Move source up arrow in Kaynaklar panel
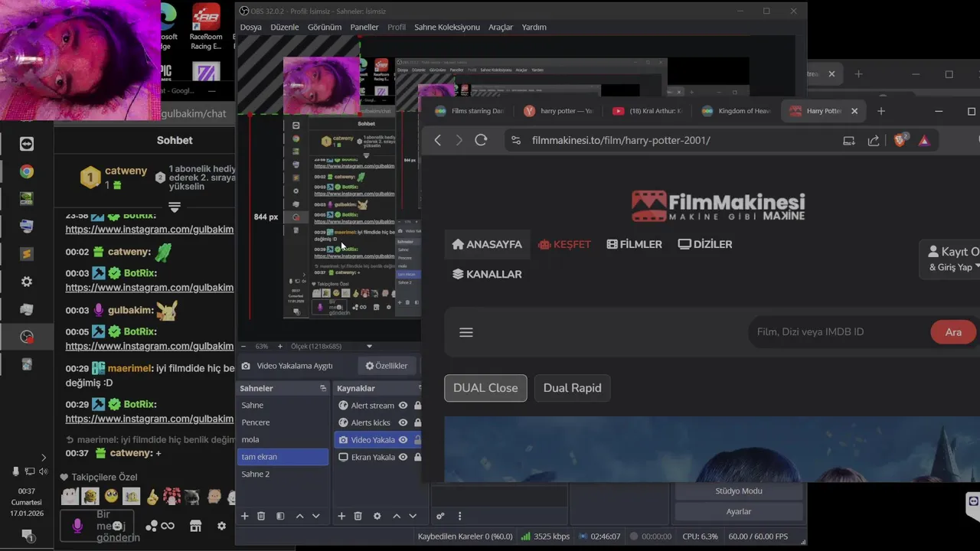Image resolution: width=980 pixels, height=551 pixels. coord(397,517)
